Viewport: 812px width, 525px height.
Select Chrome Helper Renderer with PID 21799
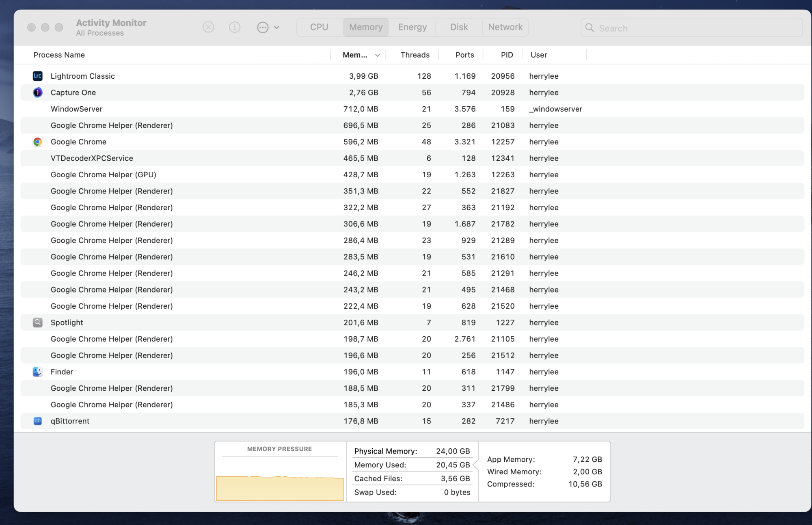[412, 388]
